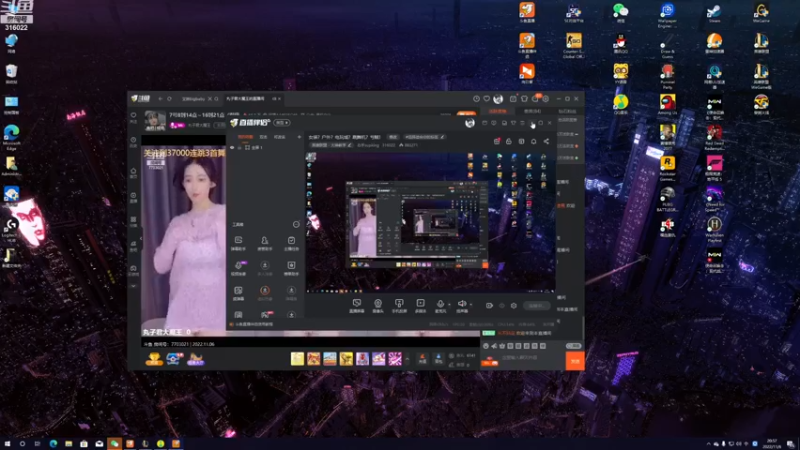
Task: Click the Douyu refresh icon
Action: 169,98
